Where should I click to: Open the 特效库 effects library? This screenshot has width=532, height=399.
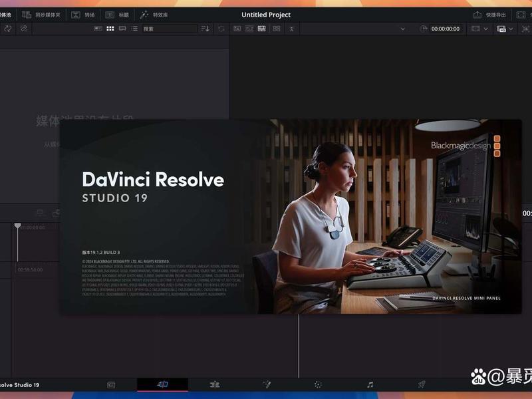coord(154,15)
